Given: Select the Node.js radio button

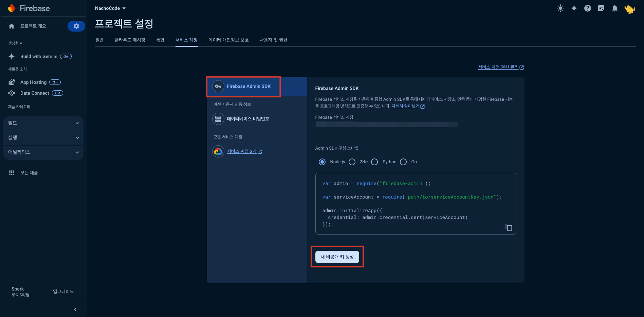Looking at the screenshot, I should point(322,162).
